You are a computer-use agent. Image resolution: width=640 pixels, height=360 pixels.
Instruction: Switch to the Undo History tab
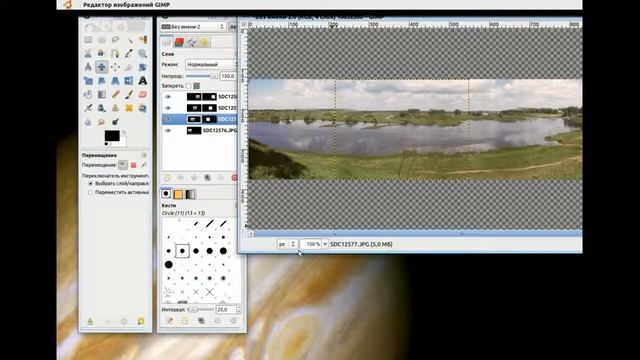pyautogui.click(x=204, y=42)
